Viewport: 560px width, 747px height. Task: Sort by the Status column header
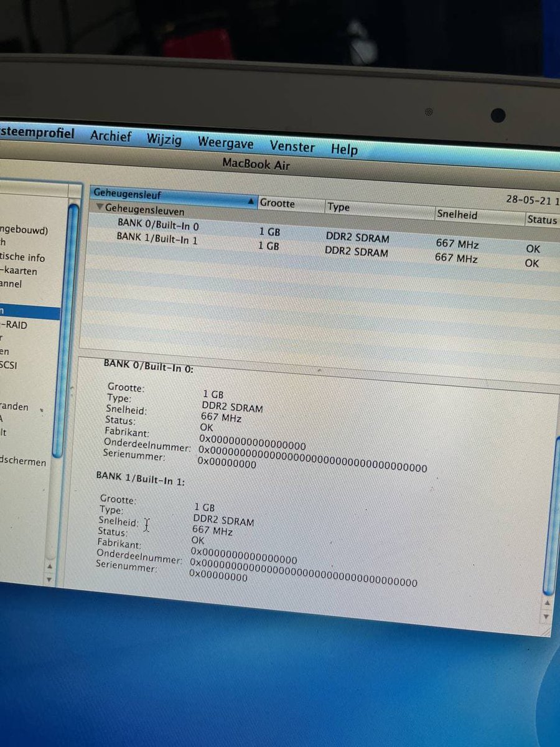click(x=541, y=220)
